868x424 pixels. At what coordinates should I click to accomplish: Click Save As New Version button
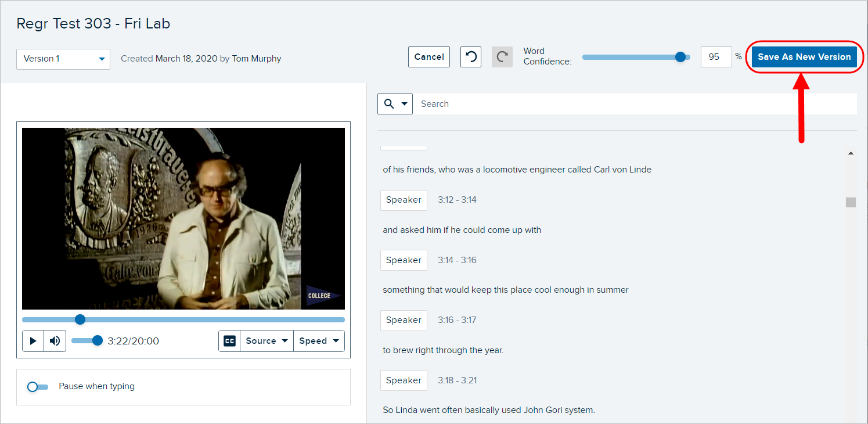click(804, 57)
